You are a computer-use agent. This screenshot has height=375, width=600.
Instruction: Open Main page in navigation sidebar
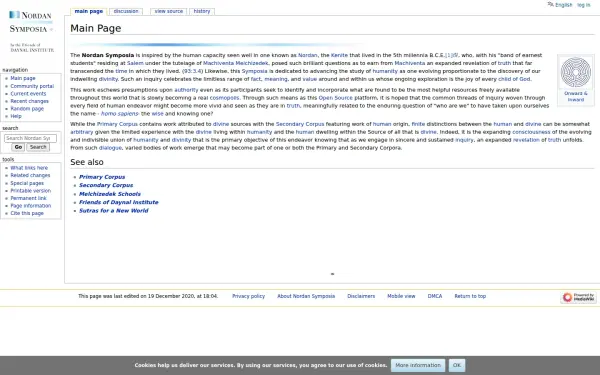click(x=23, y=78)
